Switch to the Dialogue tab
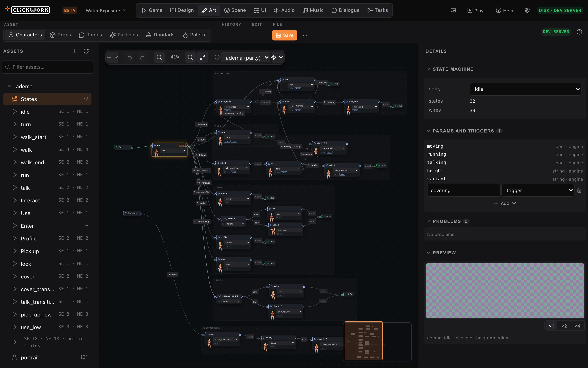Screen dimensions: 588x368 click(345, 10)
